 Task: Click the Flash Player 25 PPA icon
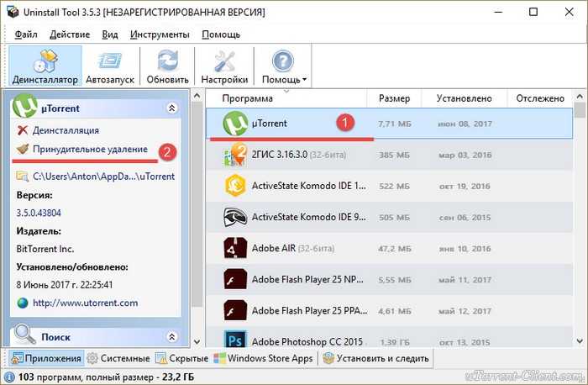pyautogui.click(x=235, y=311)
